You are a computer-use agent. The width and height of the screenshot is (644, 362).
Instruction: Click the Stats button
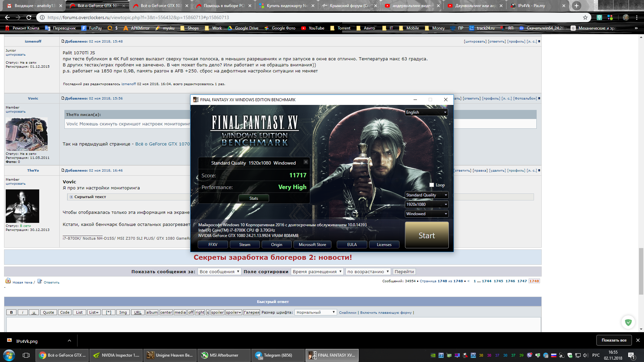[254, 198]
